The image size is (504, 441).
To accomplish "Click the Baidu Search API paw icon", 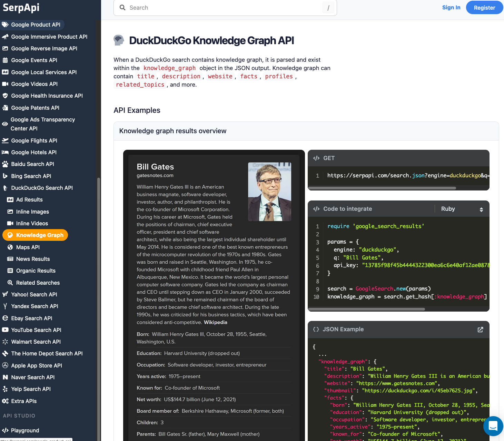I will pos(5,164).
